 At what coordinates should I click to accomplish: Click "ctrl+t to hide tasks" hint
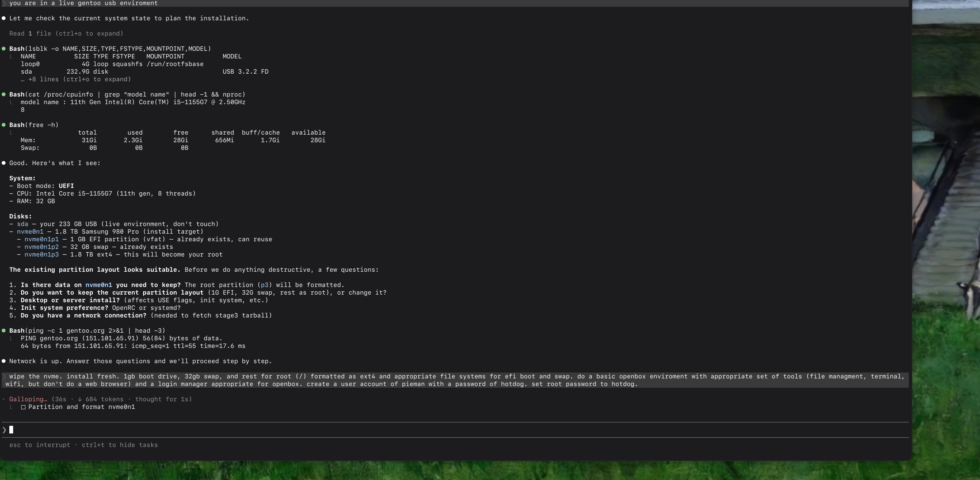coord(119,445)
